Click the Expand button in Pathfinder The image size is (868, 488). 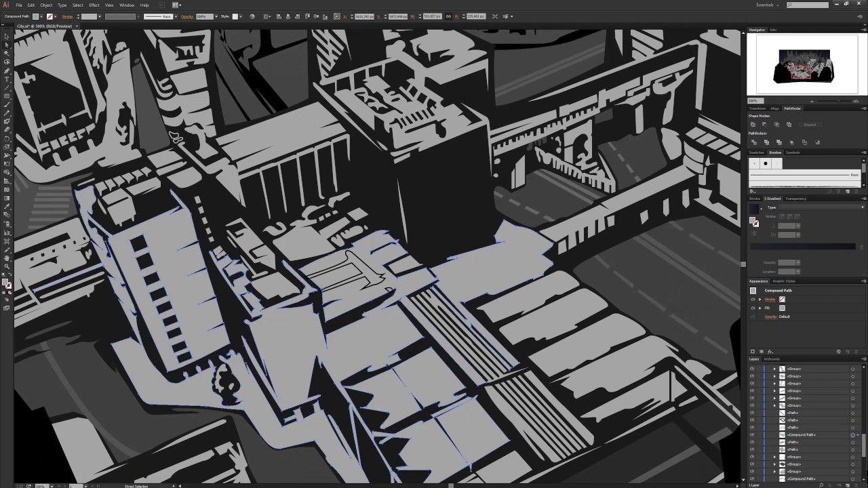[x=810, y=125]
